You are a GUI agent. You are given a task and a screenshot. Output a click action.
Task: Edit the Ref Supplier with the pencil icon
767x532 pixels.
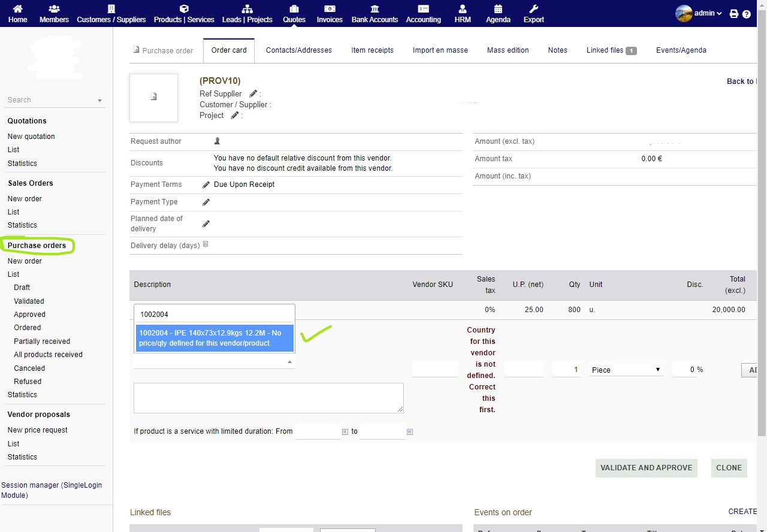253,93
